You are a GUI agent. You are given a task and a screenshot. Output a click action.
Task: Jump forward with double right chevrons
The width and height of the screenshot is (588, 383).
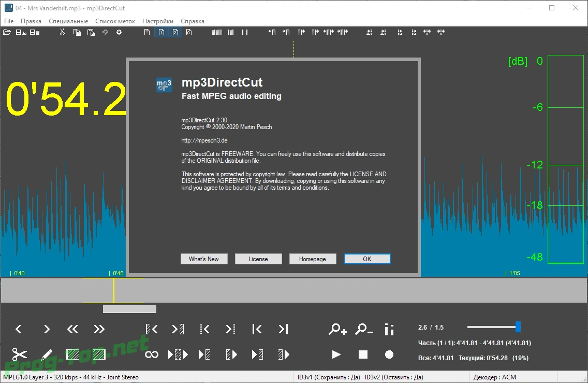click(x=99, y=329)
